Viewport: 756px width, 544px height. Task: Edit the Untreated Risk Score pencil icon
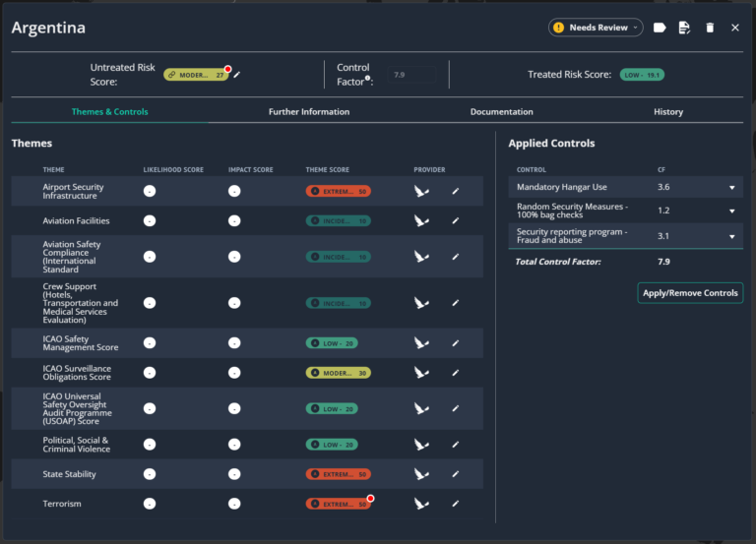(x=236, y=75)
